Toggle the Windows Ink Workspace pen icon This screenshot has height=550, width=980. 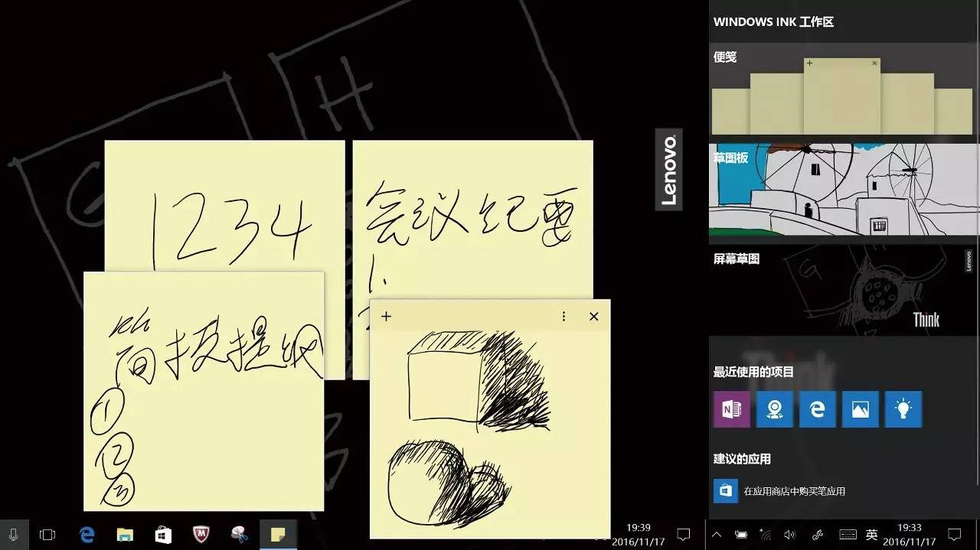point(817,535)
